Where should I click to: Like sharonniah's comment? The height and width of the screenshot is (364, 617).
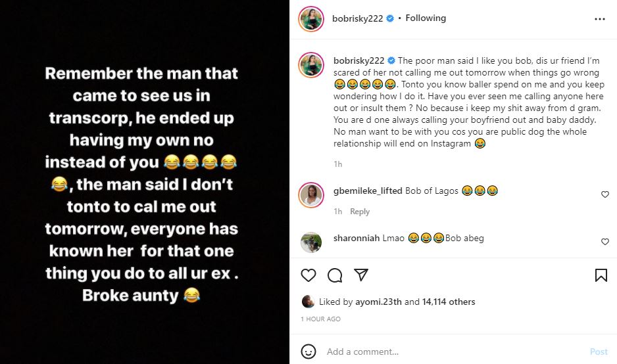(605, 242)
